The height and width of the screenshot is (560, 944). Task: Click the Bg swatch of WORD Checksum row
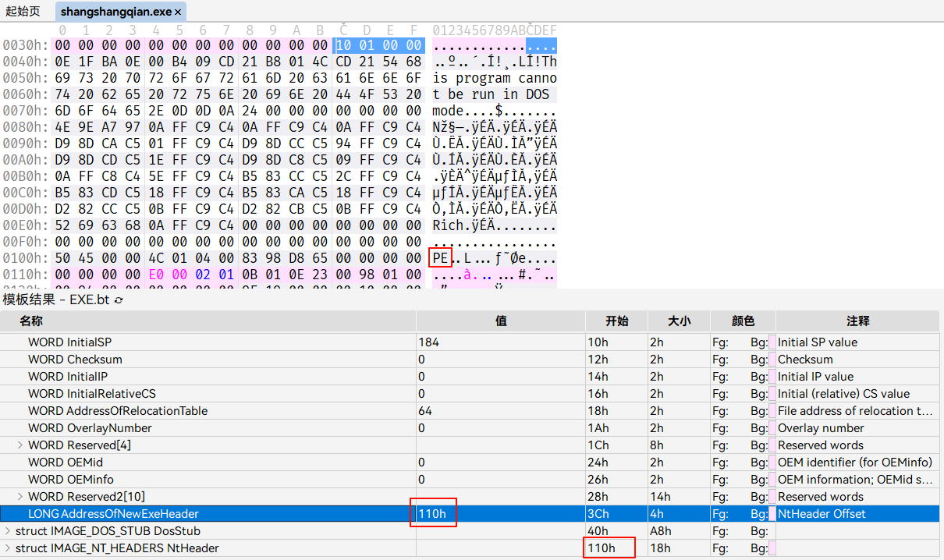click(x=772, y=360)
